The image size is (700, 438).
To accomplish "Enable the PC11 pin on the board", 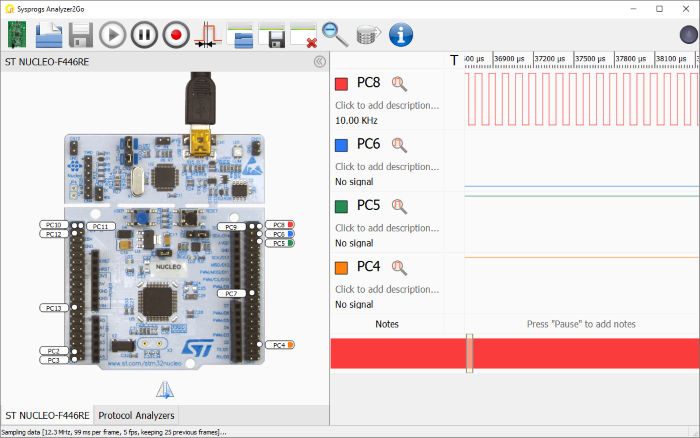I will (101, 227).
